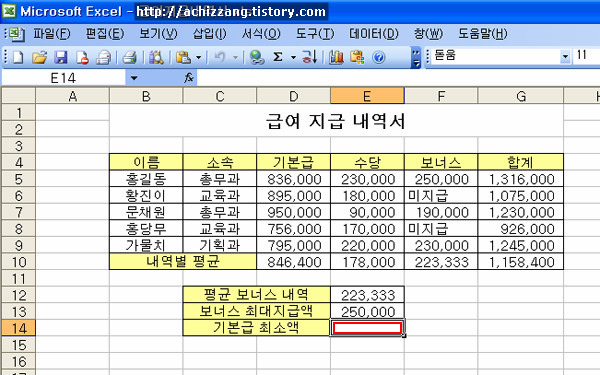
Task: Open the Name Box dropdown arrow
Action: point(134,78)
